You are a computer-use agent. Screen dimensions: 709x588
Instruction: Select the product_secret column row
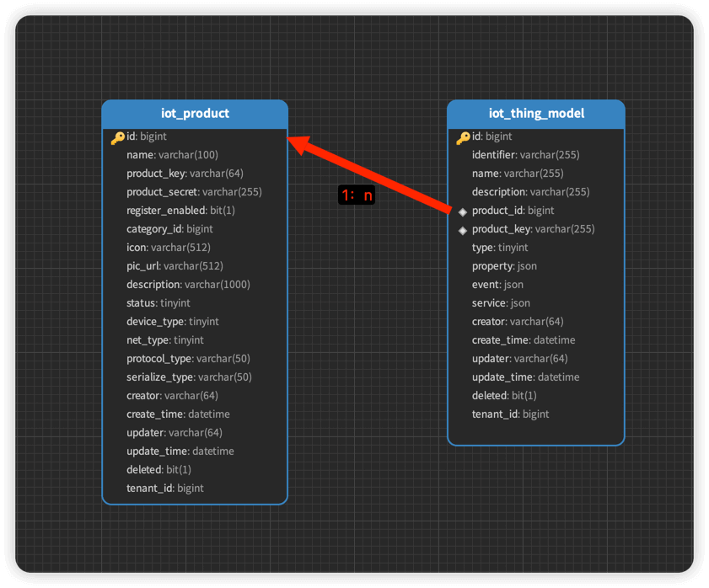[194, 192]
